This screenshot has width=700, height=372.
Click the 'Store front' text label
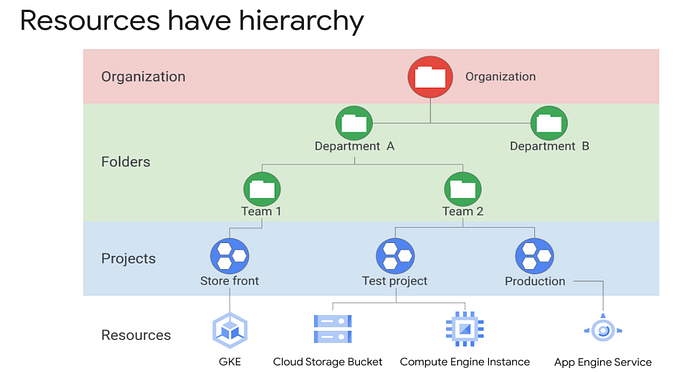point(229,281)
